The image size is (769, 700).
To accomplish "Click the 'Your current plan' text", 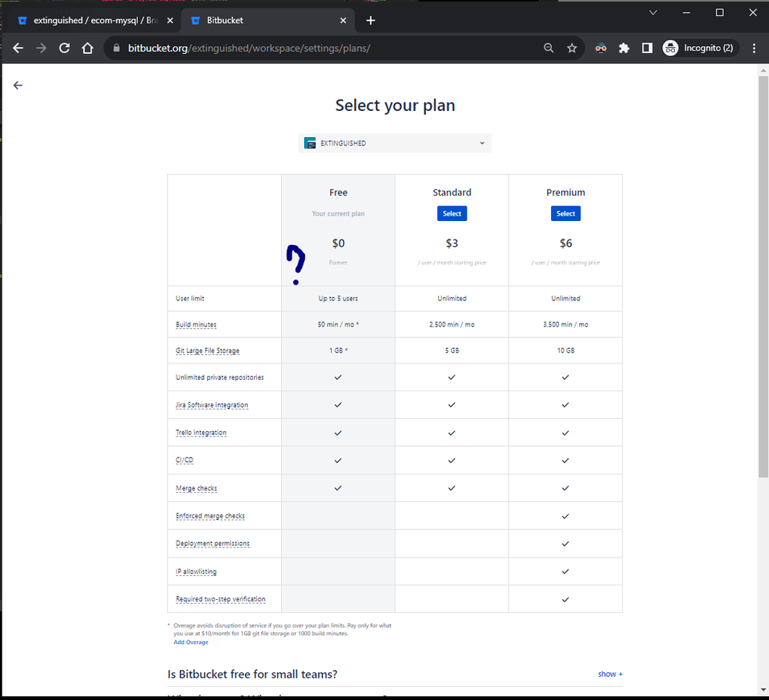I will [x=339, y=213].
